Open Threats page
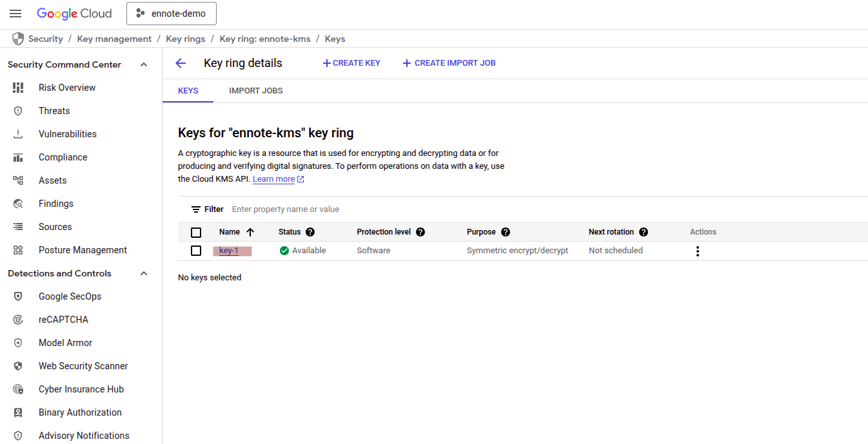 coord(54,111)
